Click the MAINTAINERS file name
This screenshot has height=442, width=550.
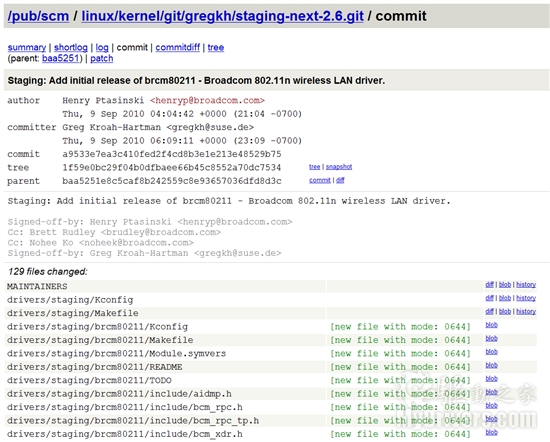coord(37,287)
